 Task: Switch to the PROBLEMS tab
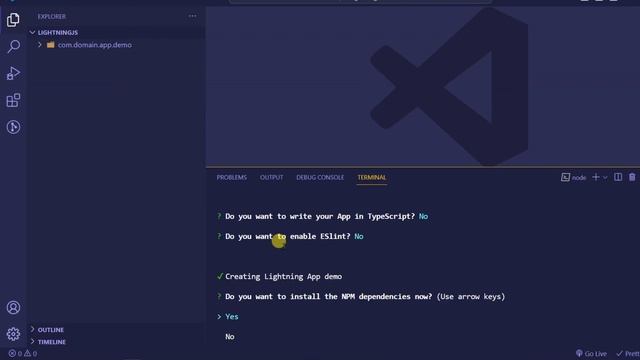pyautogui.click(x=231, y=177)
